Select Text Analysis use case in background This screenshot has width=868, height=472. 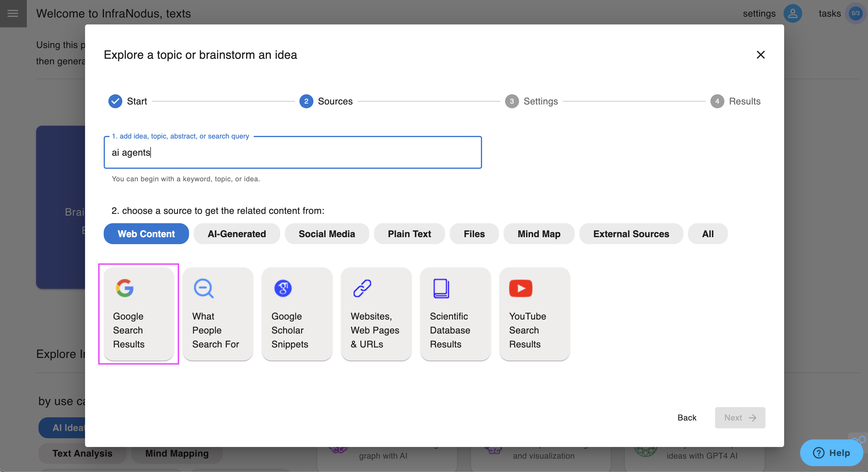[82, 453]
